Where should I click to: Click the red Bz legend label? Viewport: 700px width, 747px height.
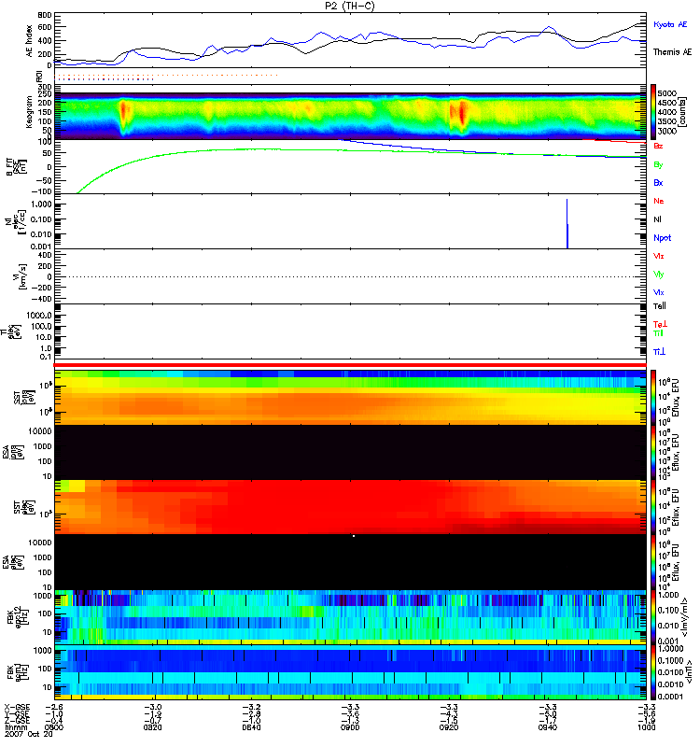coord(658,147)
